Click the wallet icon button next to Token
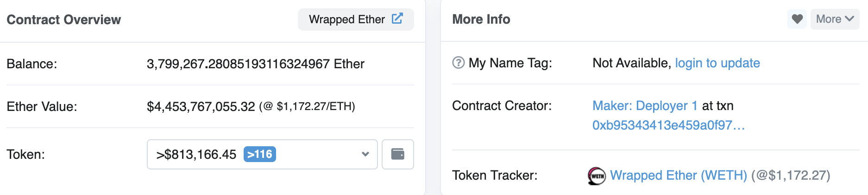 click(397, 154)
